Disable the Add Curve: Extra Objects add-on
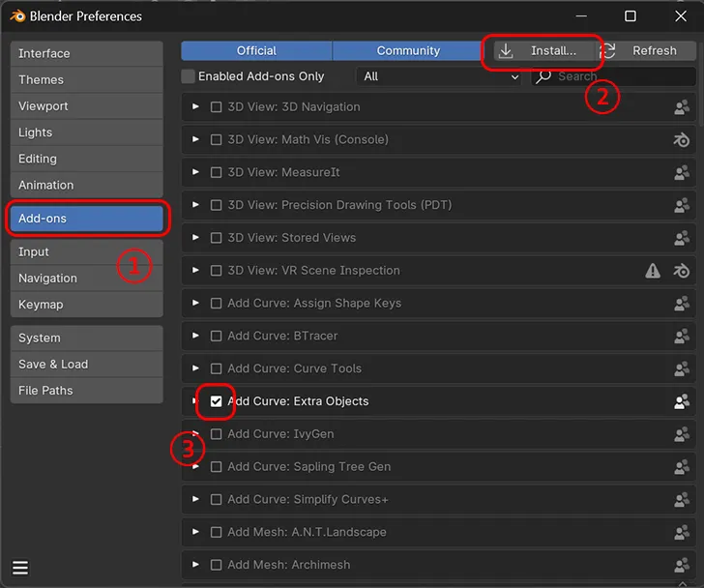Viewport: 704px width, 588px height. pos(217,401)
